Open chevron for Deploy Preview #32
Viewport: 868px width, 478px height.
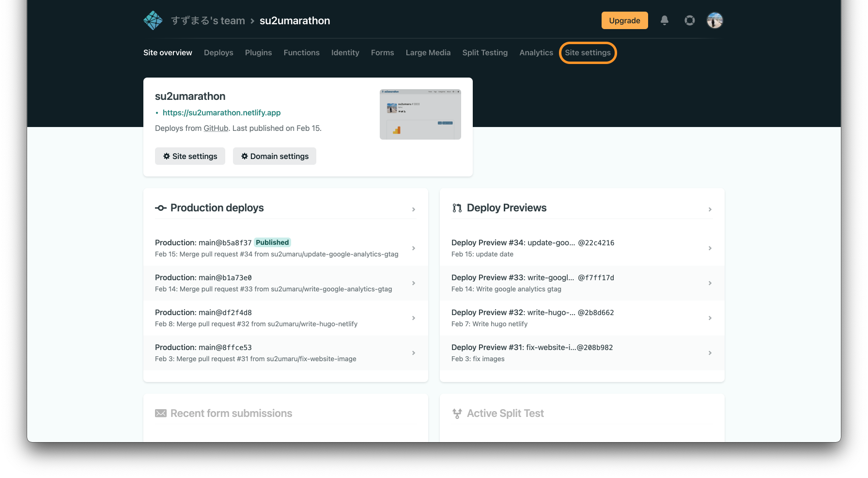pyautogui.click(x=710, y=318)
